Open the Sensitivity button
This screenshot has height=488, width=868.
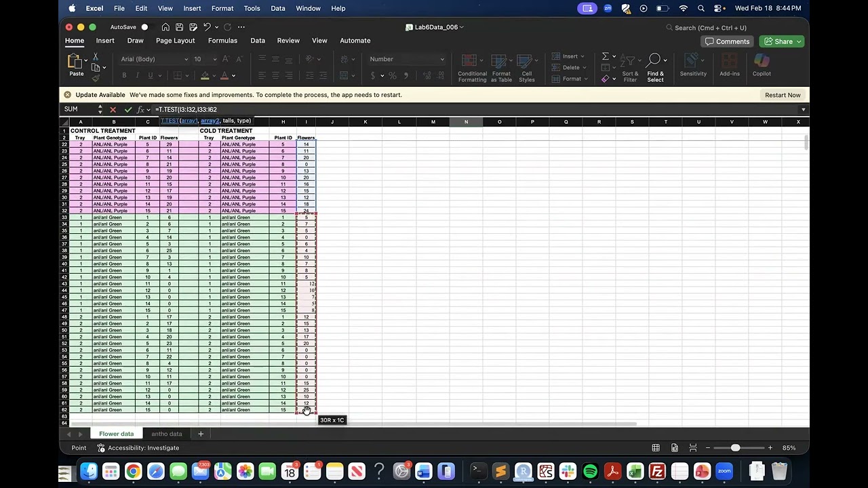click(x=693, y=65)
